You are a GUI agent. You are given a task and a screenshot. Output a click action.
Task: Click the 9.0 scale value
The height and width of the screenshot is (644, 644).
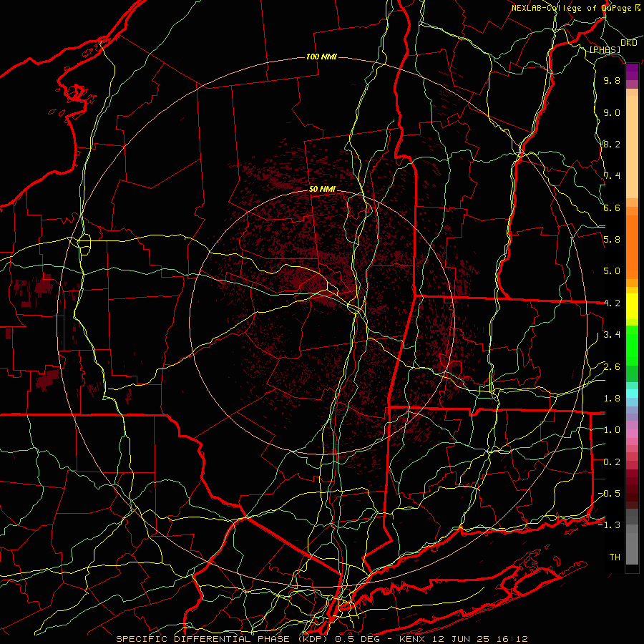pyautogui.click(x=612, y=113)
